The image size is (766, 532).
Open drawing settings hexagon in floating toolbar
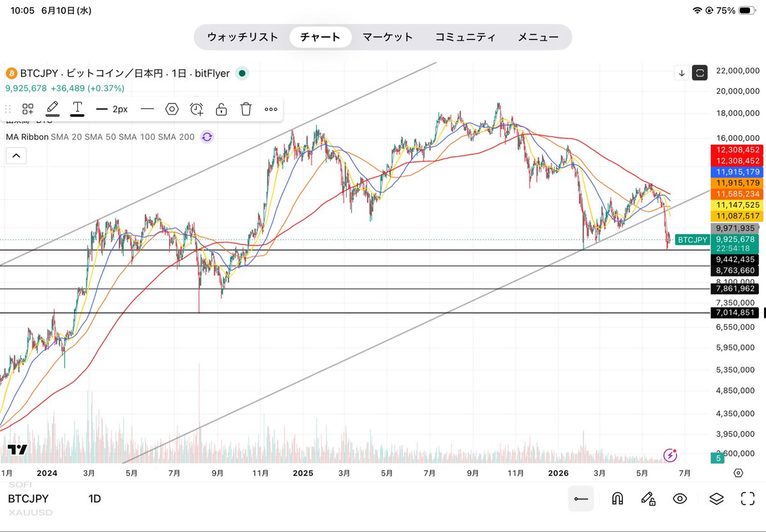172,109
